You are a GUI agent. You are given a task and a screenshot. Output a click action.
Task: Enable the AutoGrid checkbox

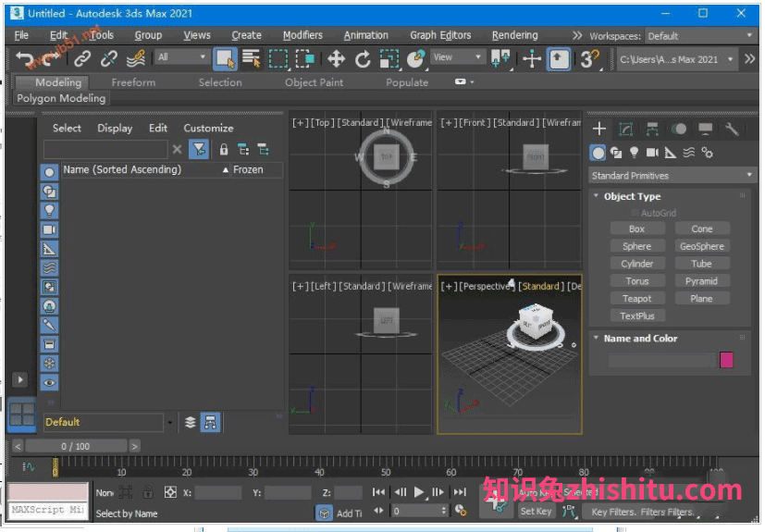pos(635,213)
